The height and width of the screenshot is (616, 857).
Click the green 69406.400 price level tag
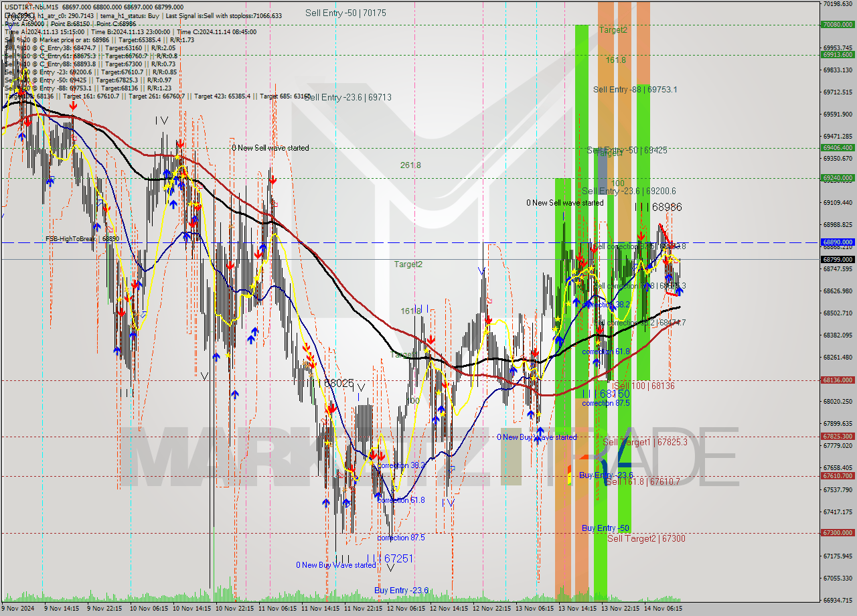click(837, 147)
